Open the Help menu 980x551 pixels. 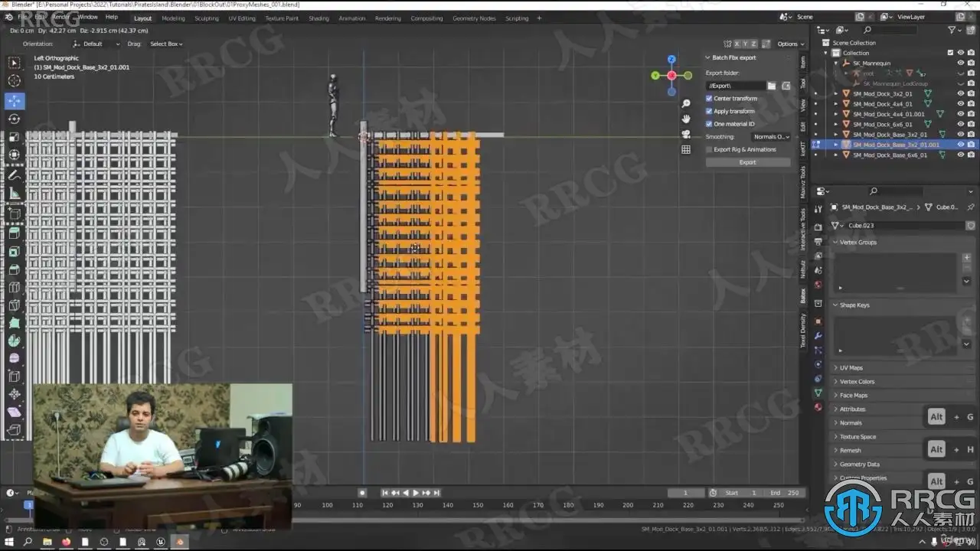(112, 17)
